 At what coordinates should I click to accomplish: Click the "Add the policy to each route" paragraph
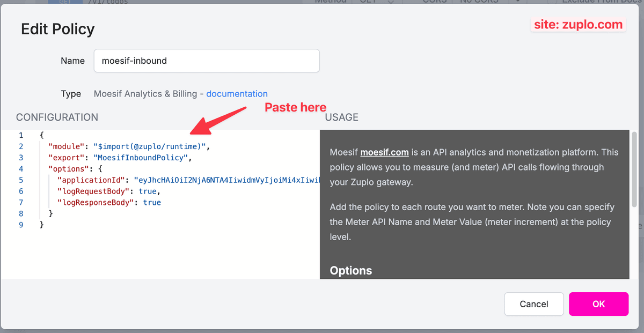click(472, 222)
